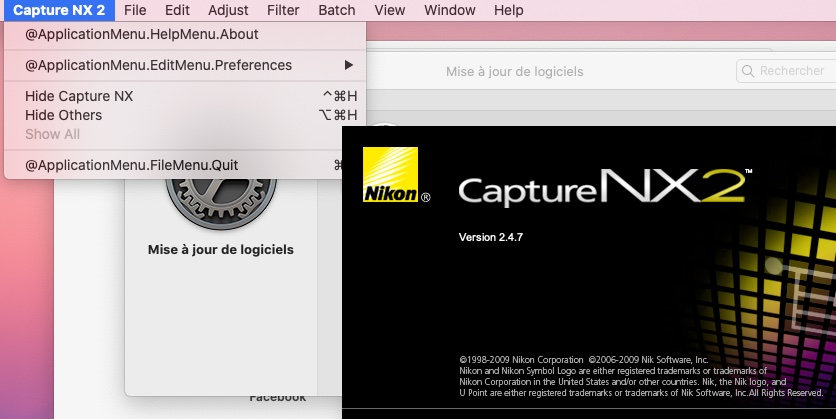This screenshot has height=419, width=836.
Task: Click the Version 2.4.7 text
Action: click(x=491, y=237)
